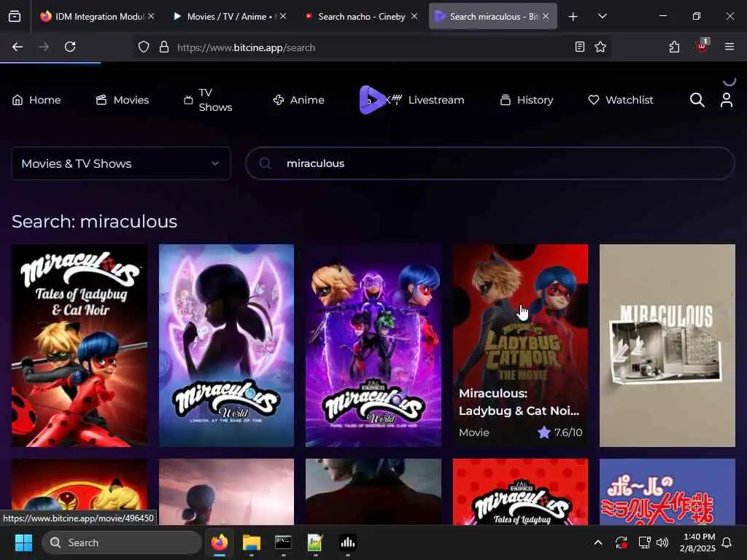747x560 pixels.
Task: Open the beige MIRACULOUS poster
Action: [x=667, y=346]
